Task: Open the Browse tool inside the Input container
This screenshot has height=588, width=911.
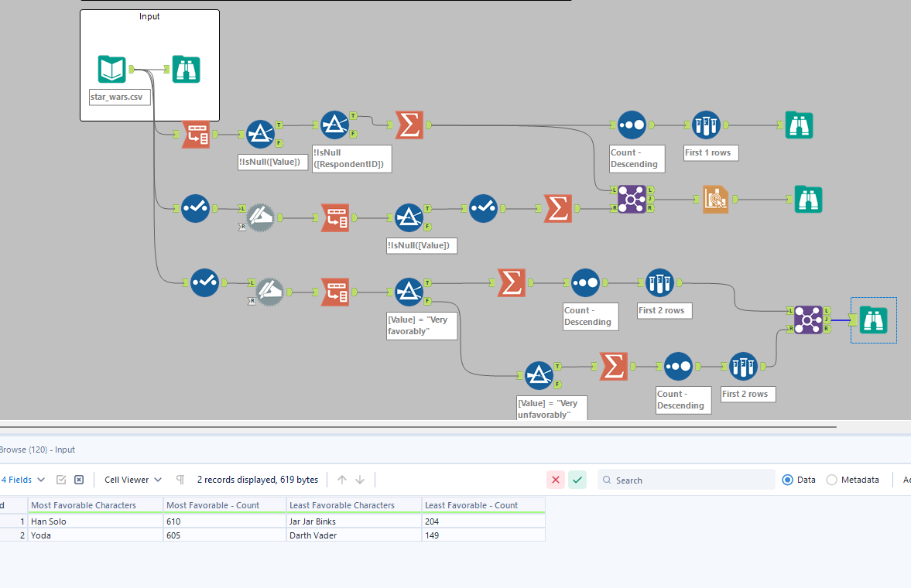Action: click(x=186, y=69)
